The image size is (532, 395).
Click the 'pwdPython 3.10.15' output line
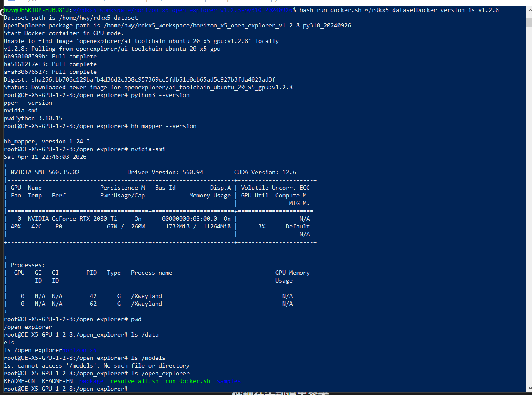(x=33, y=118)
